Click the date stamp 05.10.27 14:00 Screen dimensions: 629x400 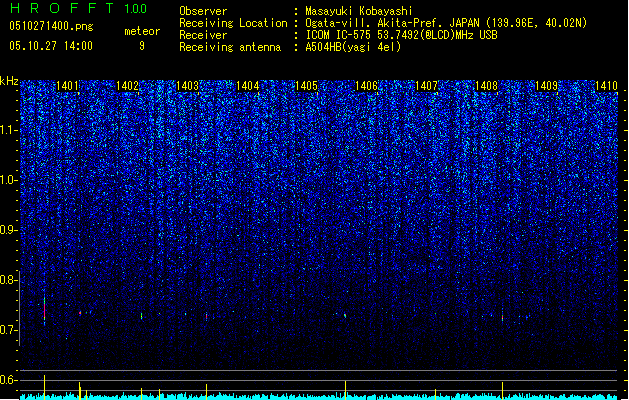(51, 45)
